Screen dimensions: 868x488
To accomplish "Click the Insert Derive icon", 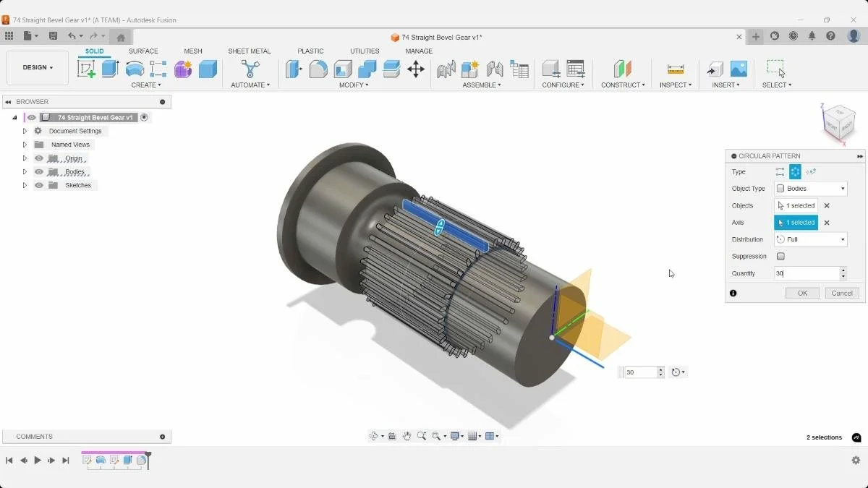I will tap(715, 69).
